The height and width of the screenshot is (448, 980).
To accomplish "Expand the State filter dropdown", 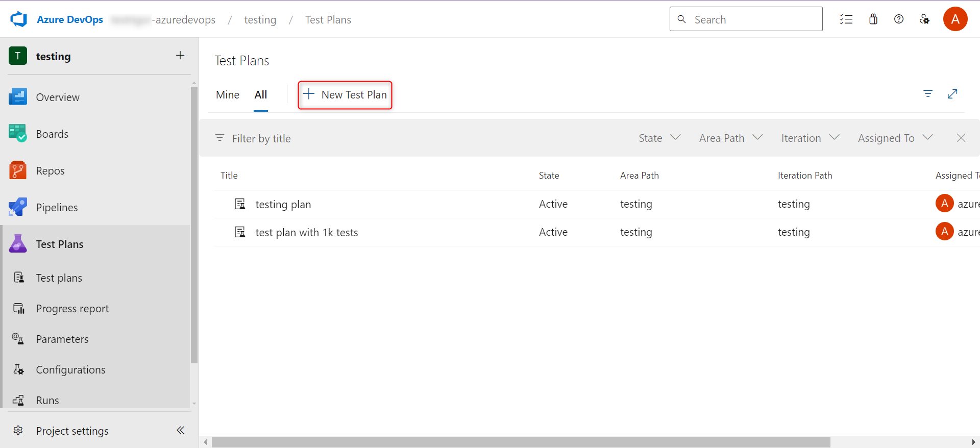I will point(659,138).
